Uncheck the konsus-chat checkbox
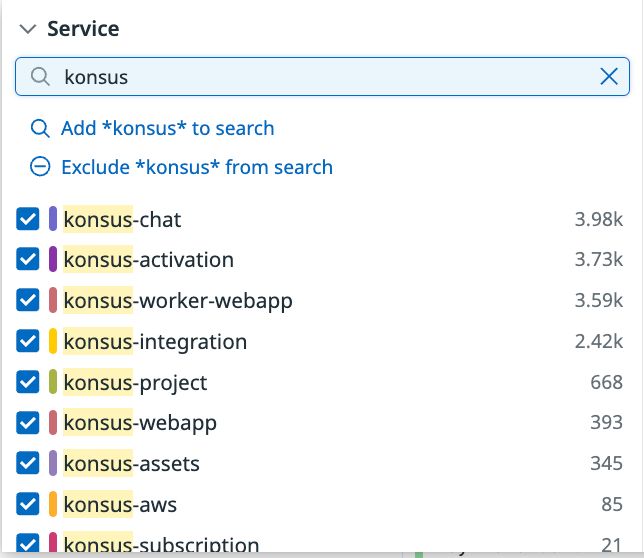This screenshot has height=558, width=644. pos(28,219)
